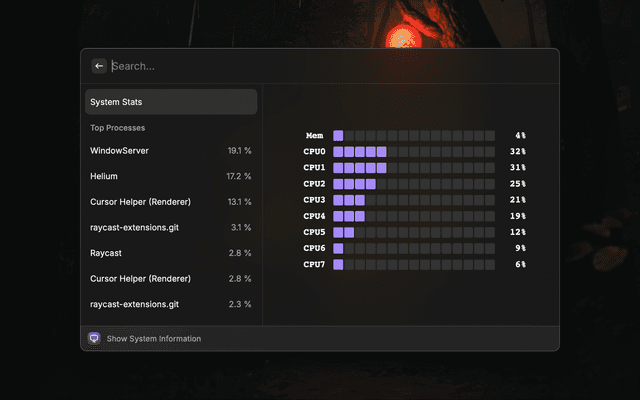
Task: Click the CPU0 usage bar
Action: click(413, 152)
